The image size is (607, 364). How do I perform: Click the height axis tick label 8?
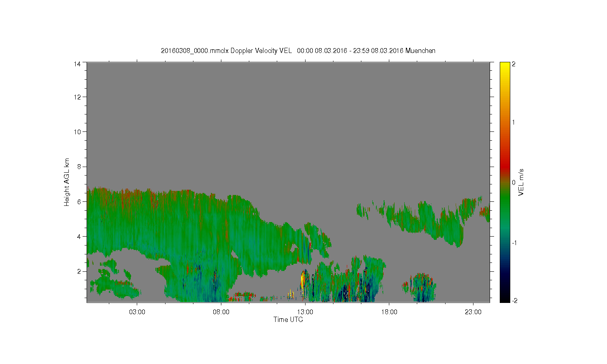pos(79,167)
